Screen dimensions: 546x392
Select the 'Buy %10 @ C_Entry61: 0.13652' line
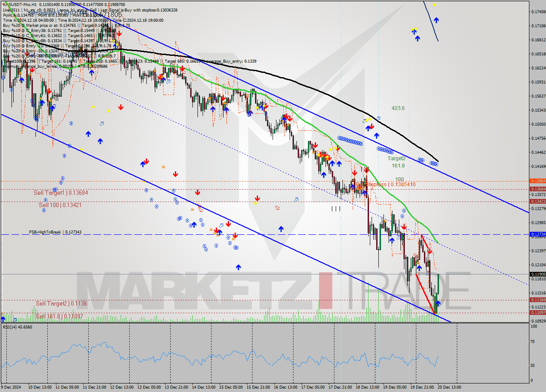(32, 35)
